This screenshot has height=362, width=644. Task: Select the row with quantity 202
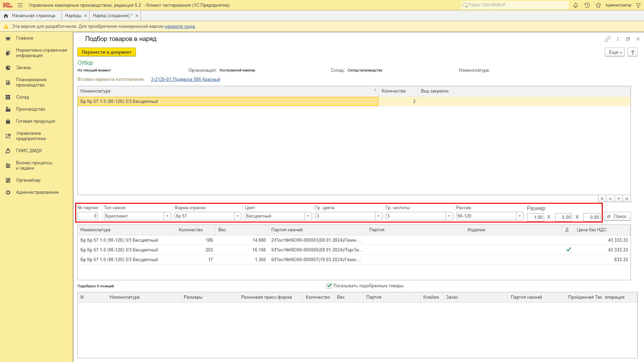pos(354,250)
